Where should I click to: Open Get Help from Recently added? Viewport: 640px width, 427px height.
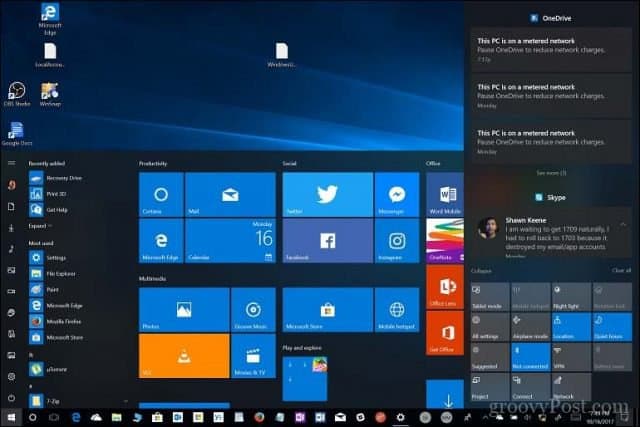point(78,210)
